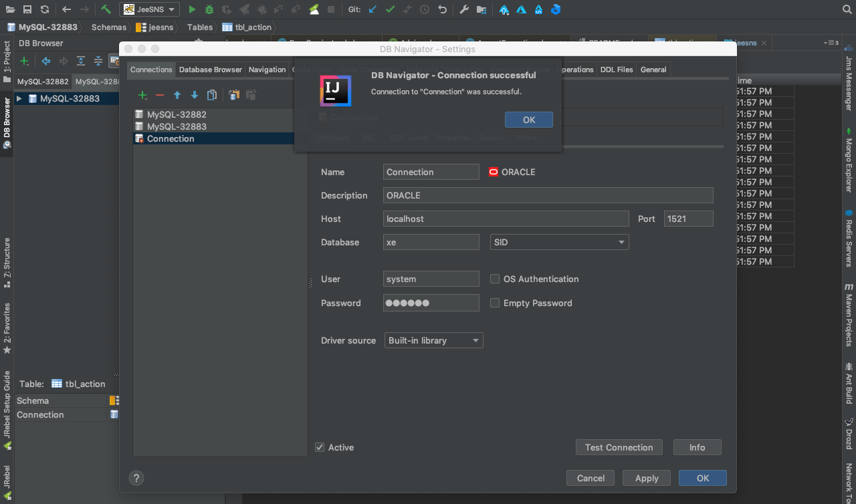Update project from Git
Viewport: 856px width, 504px height.
tap(372, 9)
